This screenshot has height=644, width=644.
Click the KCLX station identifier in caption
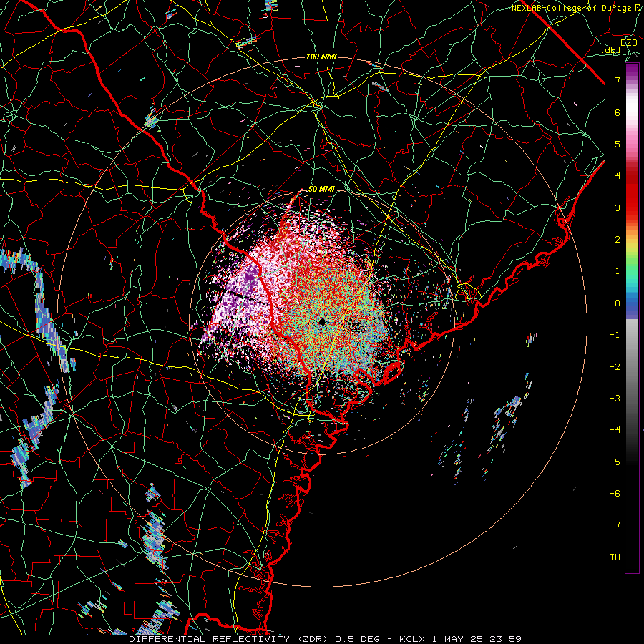pos(412,639)
